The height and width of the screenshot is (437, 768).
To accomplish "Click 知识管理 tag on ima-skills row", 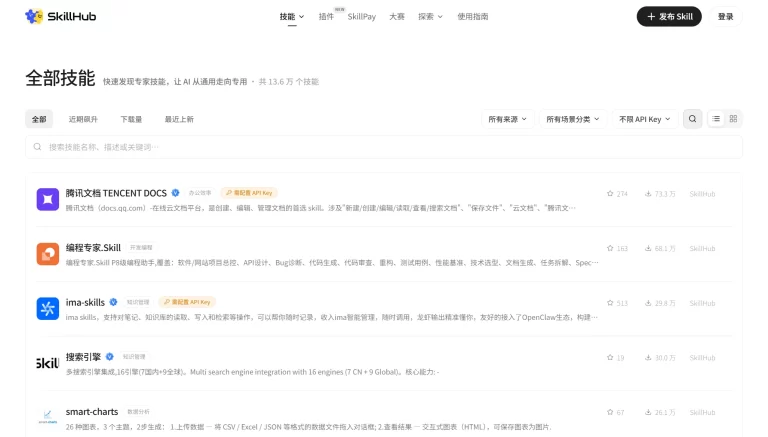I will [x=138, y=302].
